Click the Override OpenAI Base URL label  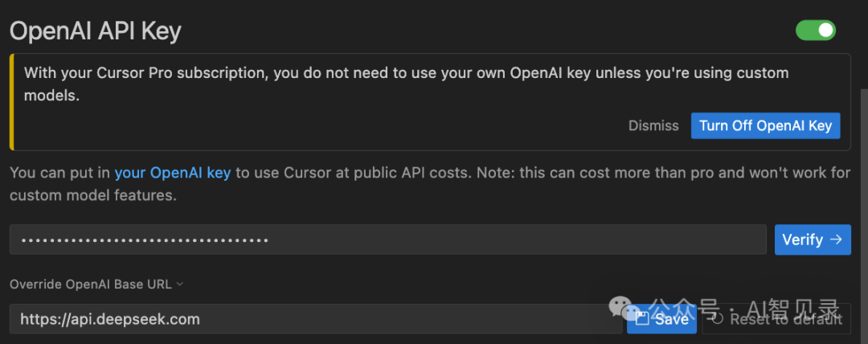click(92, 284)
